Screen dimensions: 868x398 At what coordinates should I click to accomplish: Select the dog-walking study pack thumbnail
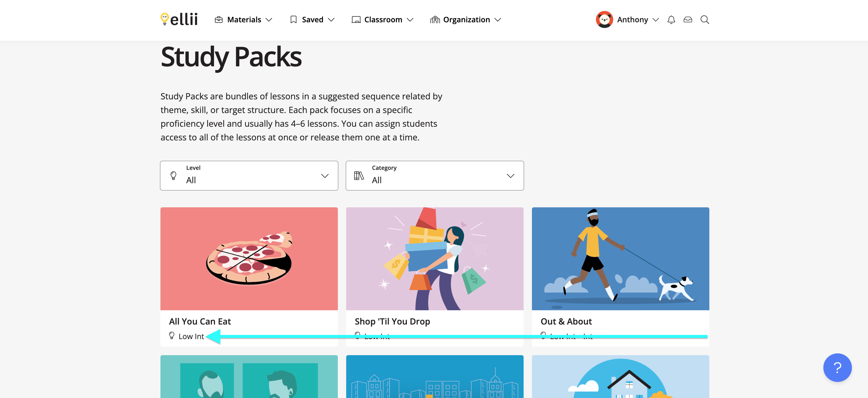click(620, 258)
